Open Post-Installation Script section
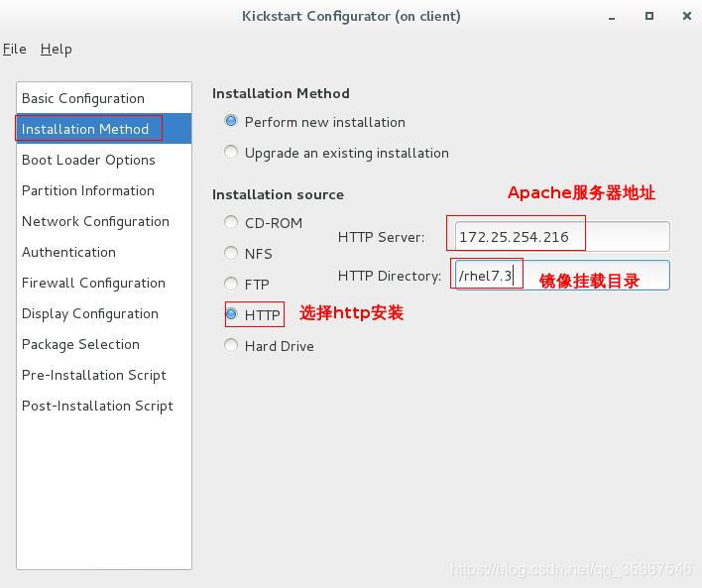The width and height of the screenshot is (702, 588). click(x=104, y=406)
